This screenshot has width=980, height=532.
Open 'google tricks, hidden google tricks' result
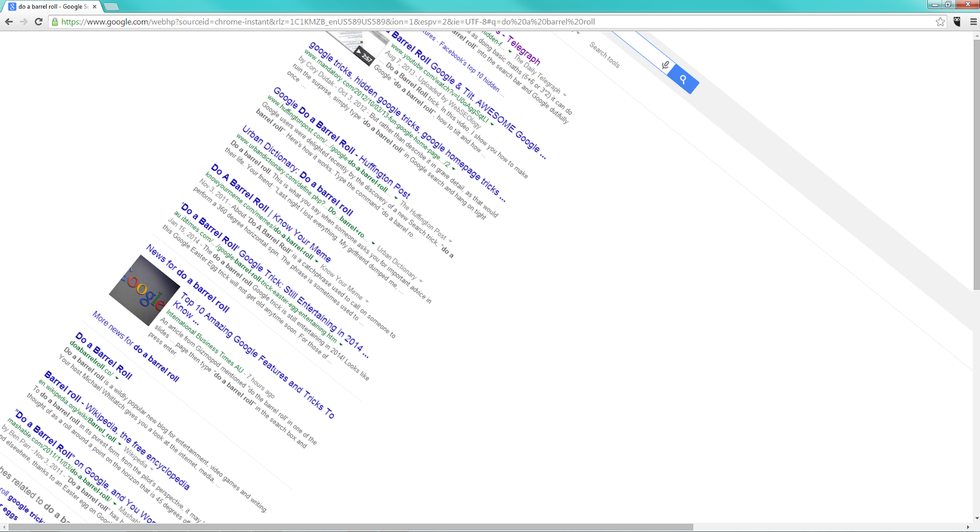click(x=407, y=121)
